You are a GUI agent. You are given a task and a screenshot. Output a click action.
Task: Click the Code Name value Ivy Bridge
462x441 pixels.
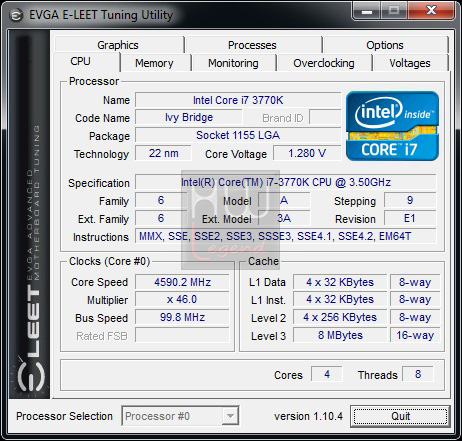(x=189, y=117)
